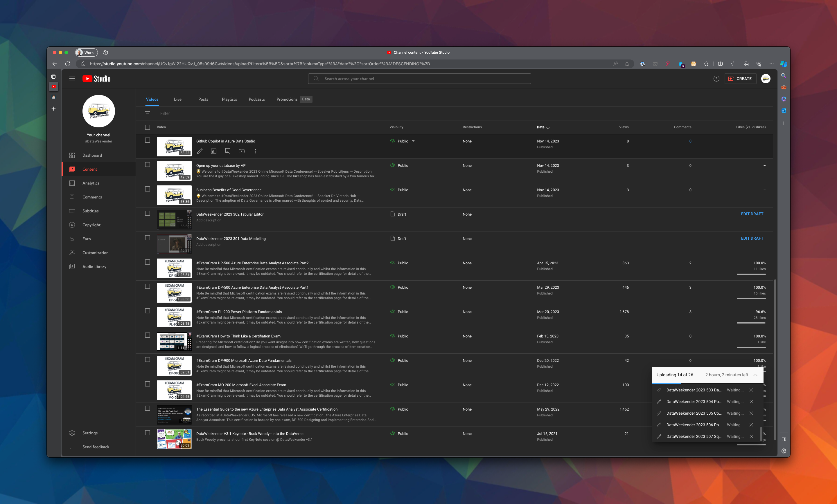The width and height of the screenshot is (837, 504).
Task: View Github Copilot video on YouTube via play icon
Action: tap(242, 151)
